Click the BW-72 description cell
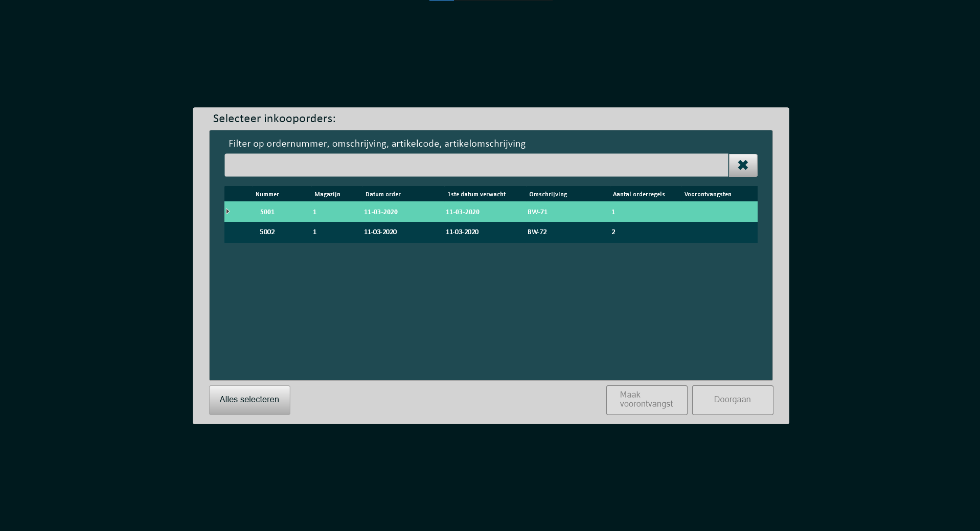 click(537, 232)
